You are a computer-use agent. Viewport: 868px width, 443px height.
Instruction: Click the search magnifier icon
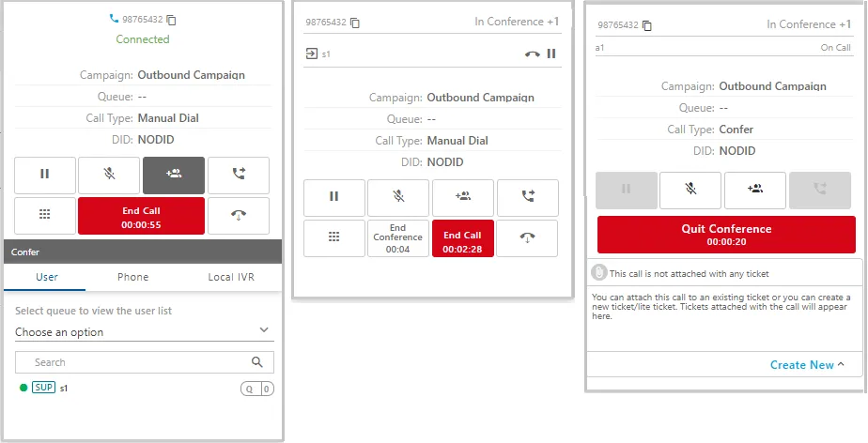pos(256,362)
